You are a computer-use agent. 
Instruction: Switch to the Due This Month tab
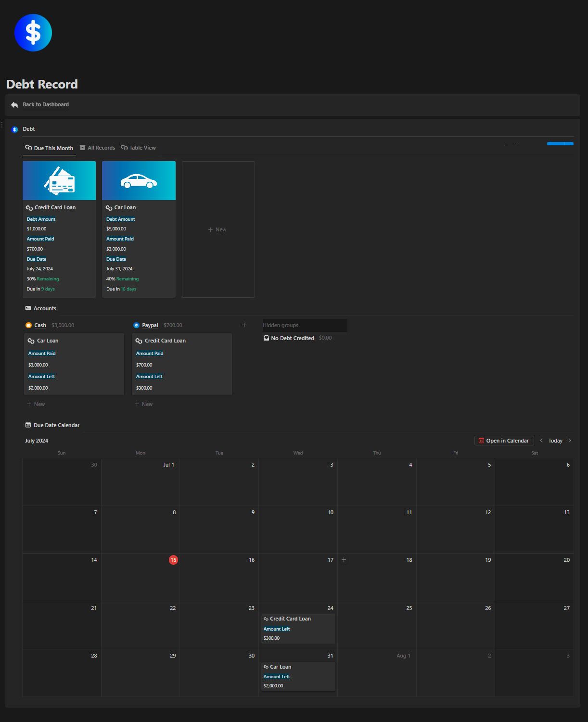coord(49,148)
